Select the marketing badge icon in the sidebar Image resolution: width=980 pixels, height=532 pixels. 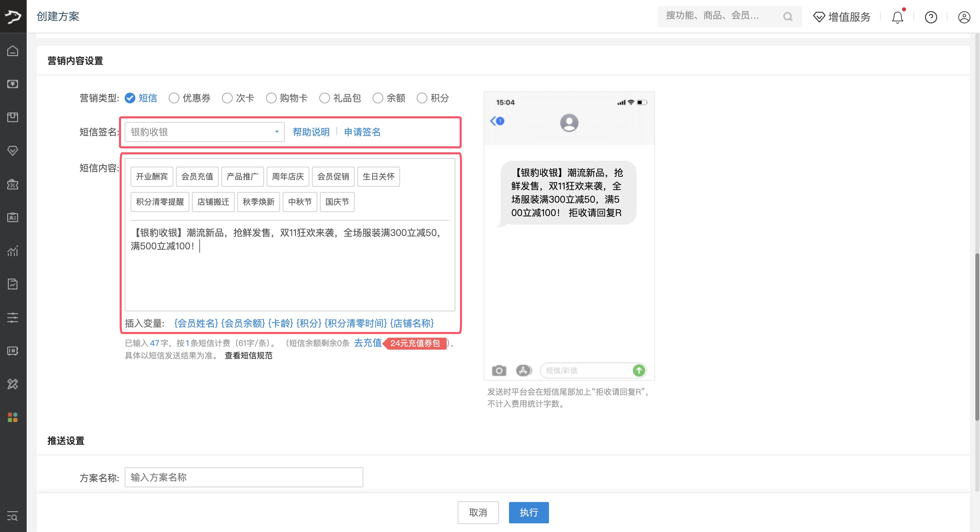[13, 184]
